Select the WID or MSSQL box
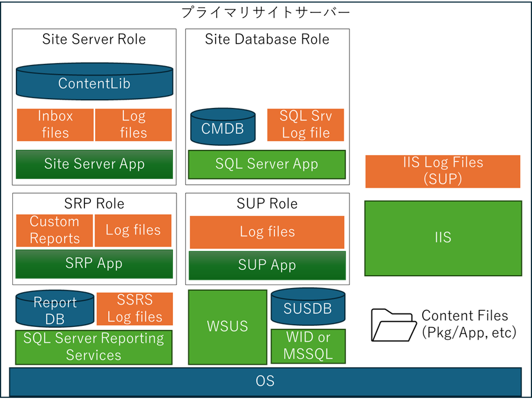This screenshot has height=399, width=532. 308,346
